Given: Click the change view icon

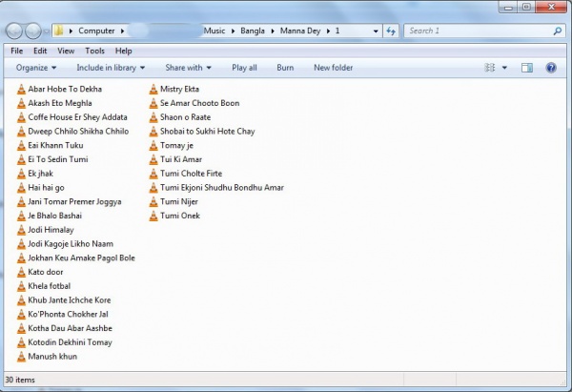Looking at the screenshot, I should coord(490,68).
